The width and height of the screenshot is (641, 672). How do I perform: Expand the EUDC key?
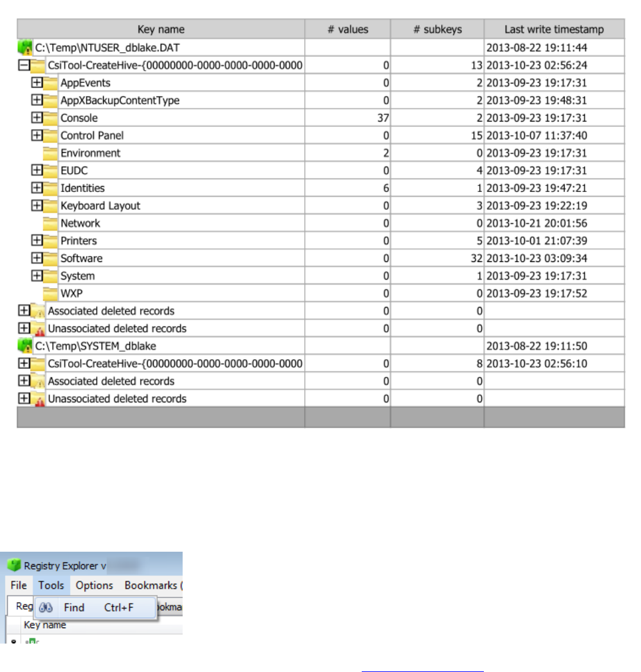click(x=37, y=170)
